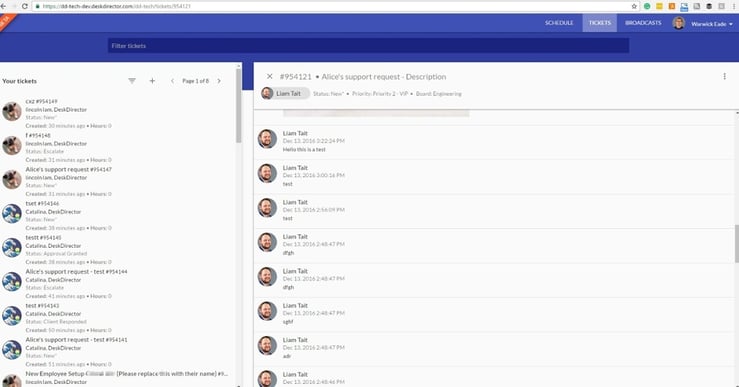Click the Filter tickets search field
The height and width of the screenshot is (387, 739).
(x=368, y=46)
